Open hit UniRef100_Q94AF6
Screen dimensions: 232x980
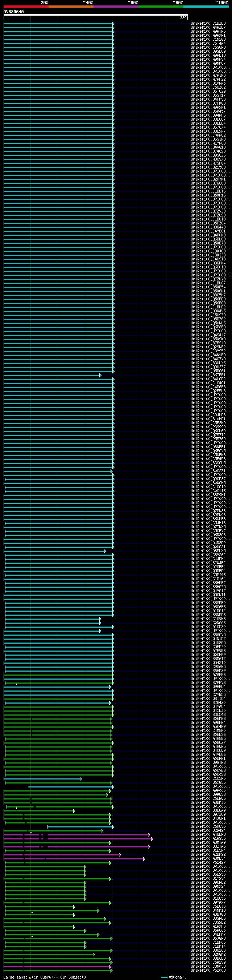[x=208, y=115]
